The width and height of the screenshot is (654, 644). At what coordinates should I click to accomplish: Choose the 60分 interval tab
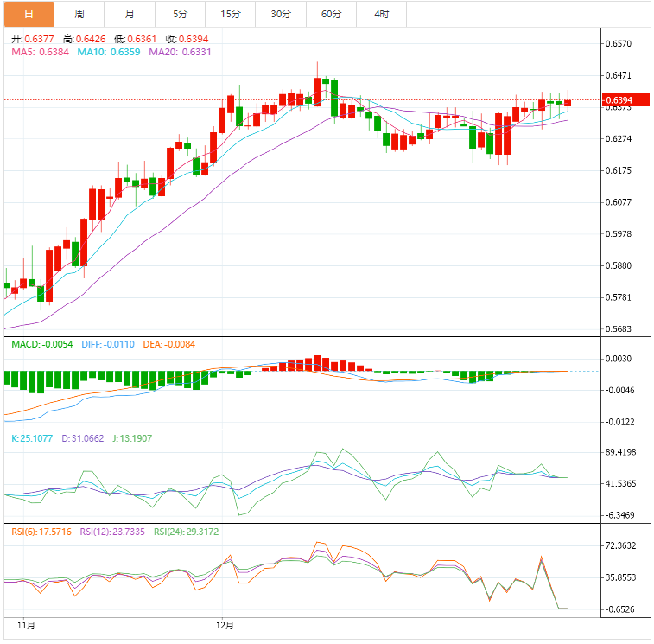[331, 14]
